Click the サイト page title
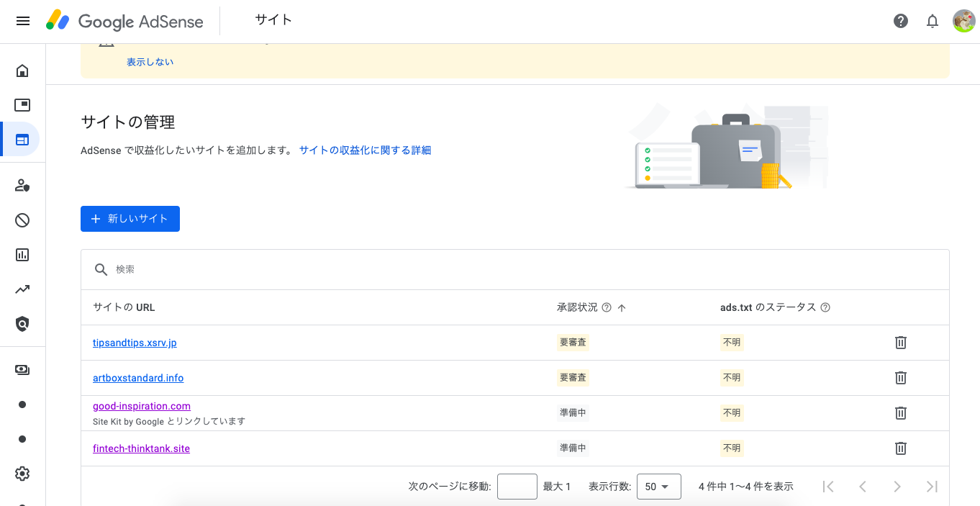Screen dimensions: 980x506 273,20
